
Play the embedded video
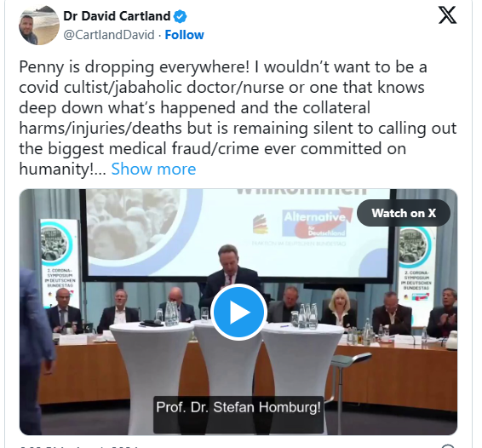coord(238,312)
